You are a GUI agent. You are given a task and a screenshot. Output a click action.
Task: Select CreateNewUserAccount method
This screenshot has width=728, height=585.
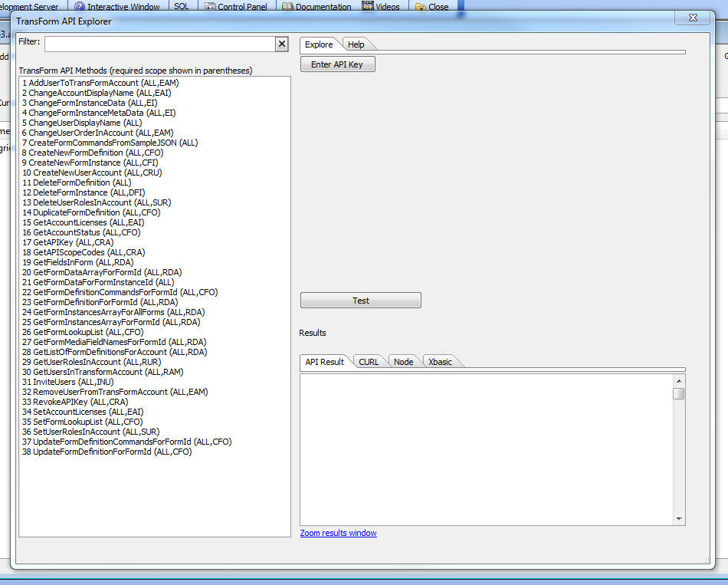92,173
